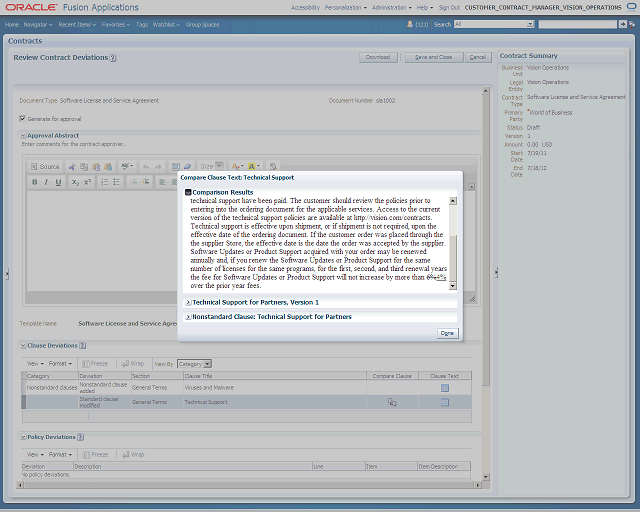Open the Favorites menu

point(116,24)
